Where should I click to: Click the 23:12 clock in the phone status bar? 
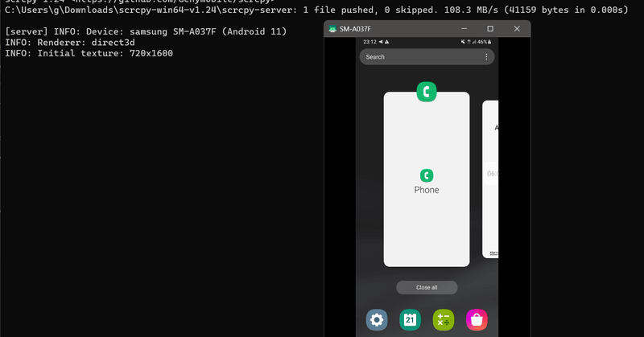(x=369, y=42)
